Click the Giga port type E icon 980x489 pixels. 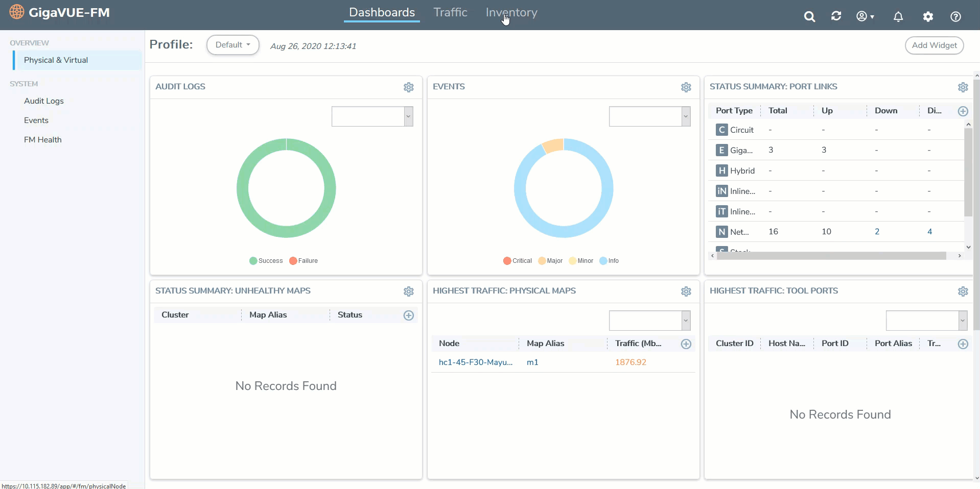click(x=721, y=150)
